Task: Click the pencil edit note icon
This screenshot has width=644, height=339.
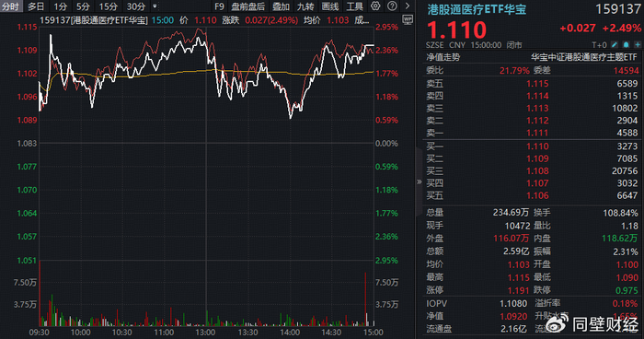Action: pos(614,44)
